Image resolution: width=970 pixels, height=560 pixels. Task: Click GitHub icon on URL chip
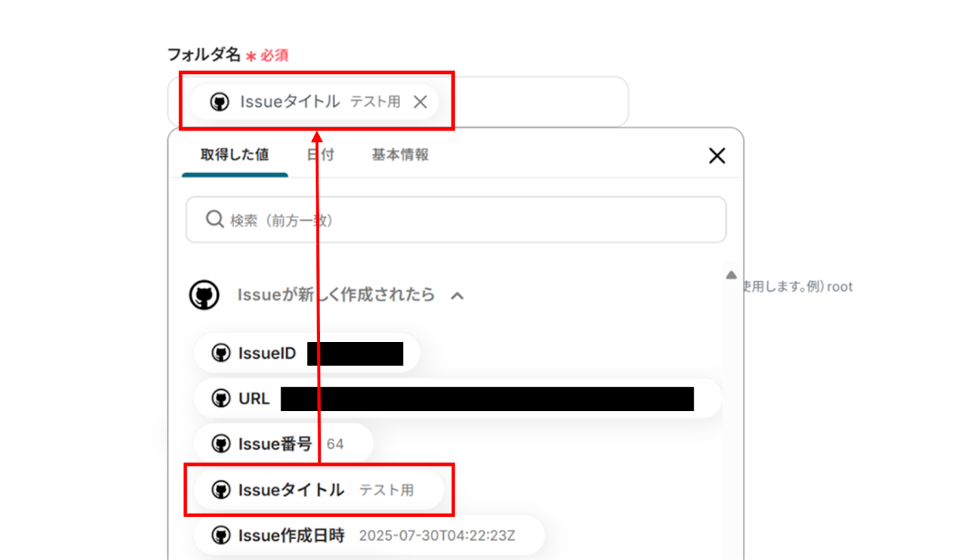[x=221, y=398]
